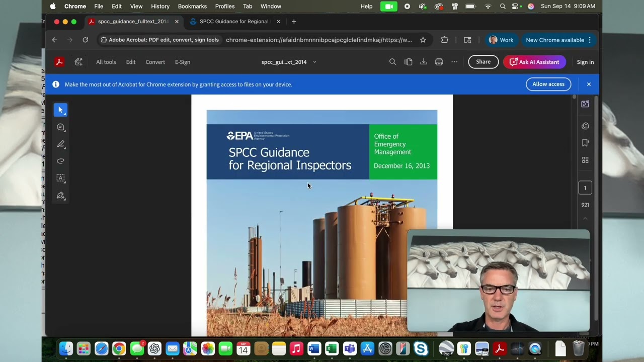The image size is (644, 362).
Task: Open the three-dot more options menu
Action: pyautogui.click(x=454, y=62)
